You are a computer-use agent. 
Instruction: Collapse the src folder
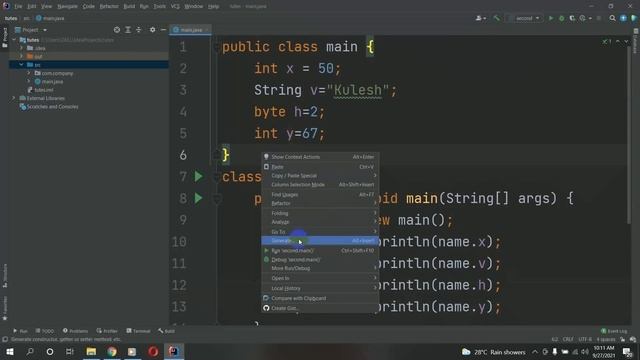click(x=21, y=64)
